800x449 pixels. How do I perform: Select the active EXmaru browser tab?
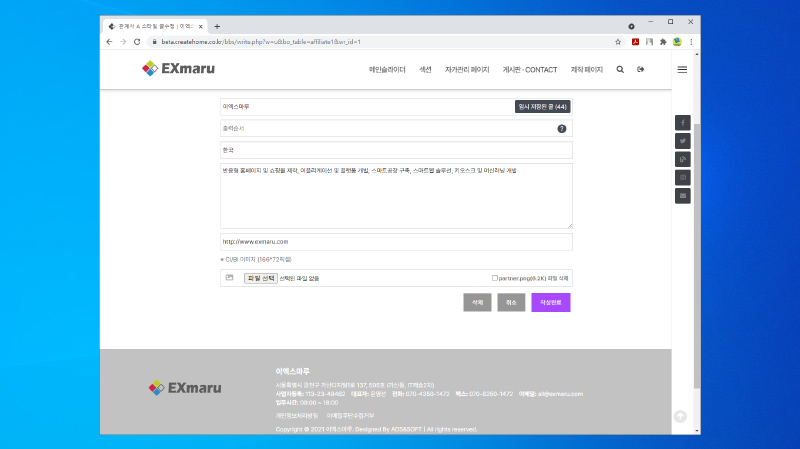coord(155,27)
